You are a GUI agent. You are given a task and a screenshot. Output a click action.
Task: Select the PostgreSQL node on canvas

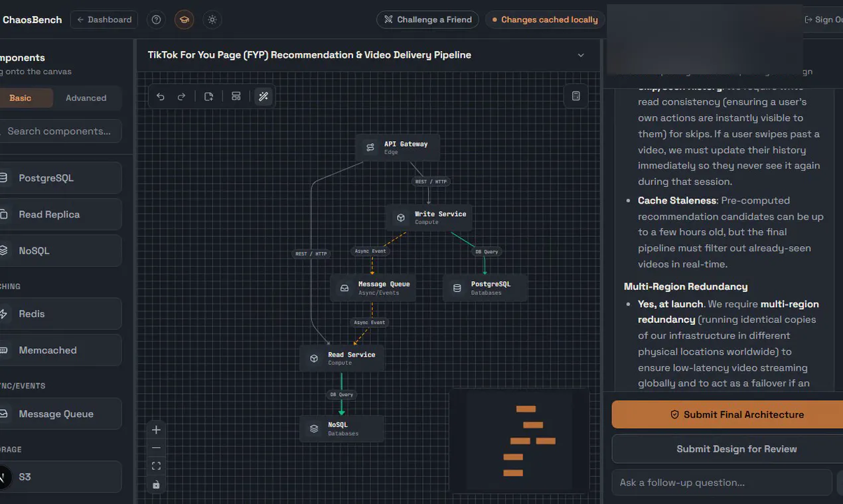coord(485,288)
